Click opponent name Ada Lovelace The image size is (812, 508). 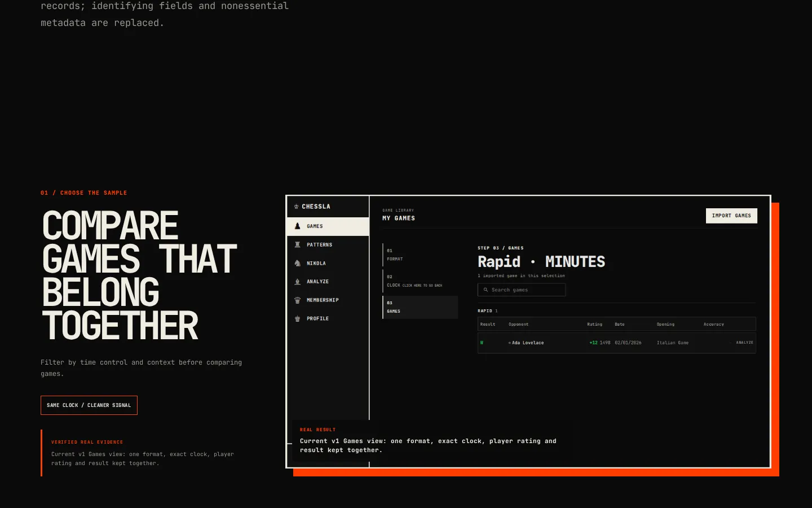[x=528, y=343]
